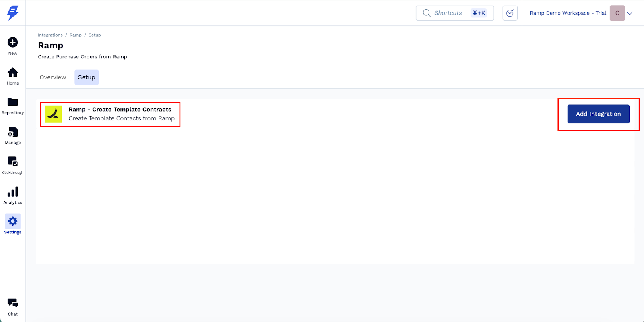This screenshot has height=322, width=644.
Task: Click the Add Integration button
Action: 598,114
